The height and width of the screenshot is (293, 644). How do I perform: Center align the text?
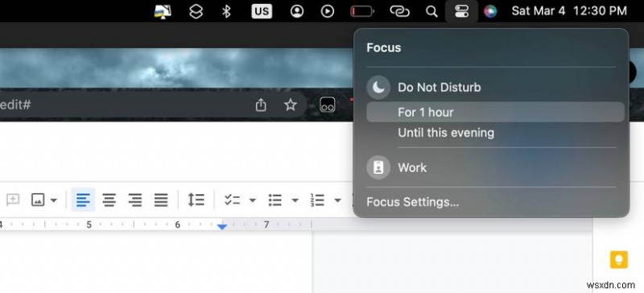(109, 200)
